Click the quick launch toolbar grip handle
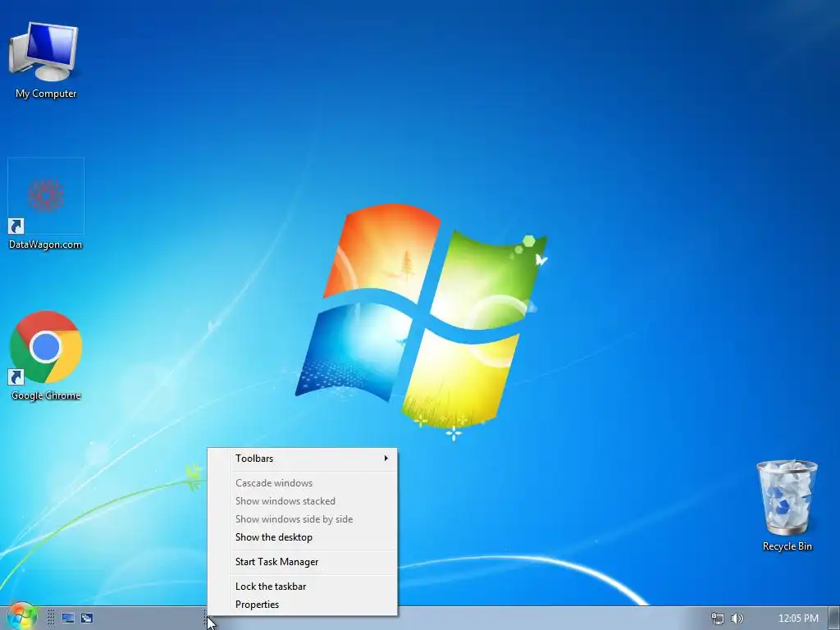The image size is (840, 630). click(51, 618)
